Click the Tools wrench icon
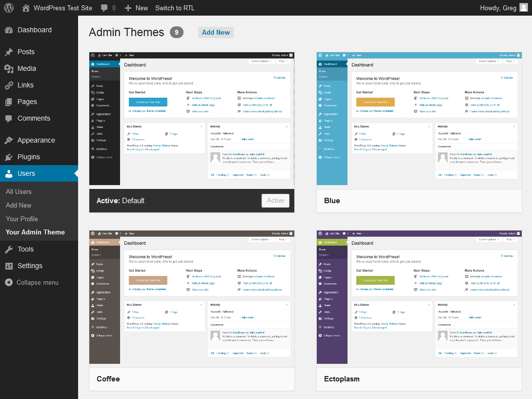The width and height of the screenshot is (532, 399). 9,249
